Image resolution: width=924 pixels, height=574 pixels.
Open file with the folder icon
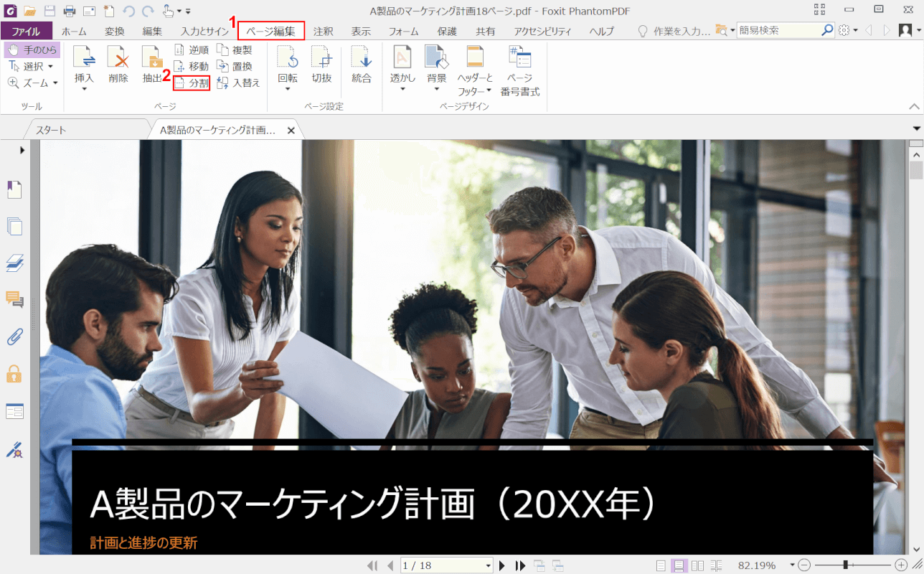click(x=29, y=11)
